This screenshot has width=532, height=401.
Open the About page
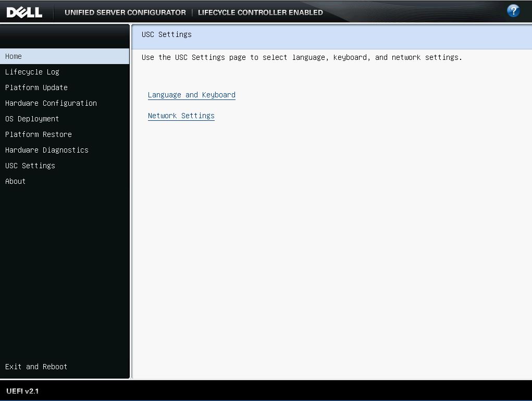point(15,181)
